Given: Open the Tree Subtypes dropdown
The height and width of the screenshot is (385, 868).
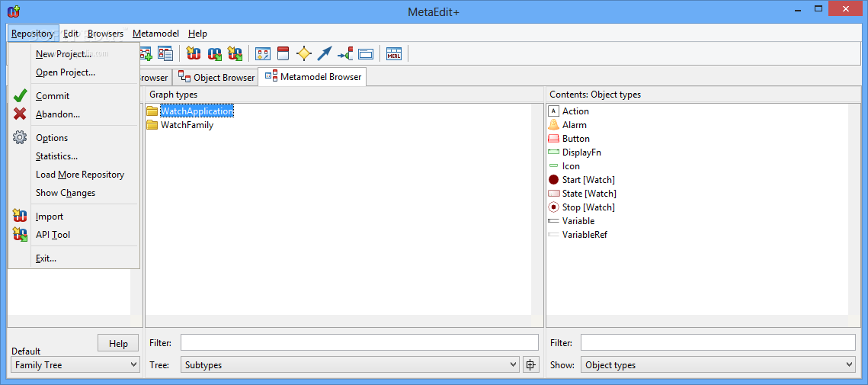Looking at the screenshot, I should (350, 364).
